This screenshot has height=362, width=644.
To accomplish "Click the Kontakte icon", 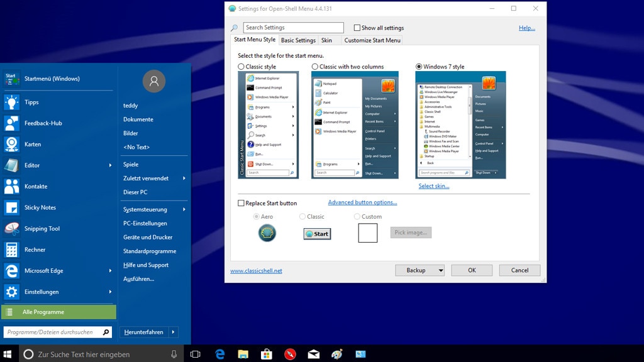I will pos(13,186).
